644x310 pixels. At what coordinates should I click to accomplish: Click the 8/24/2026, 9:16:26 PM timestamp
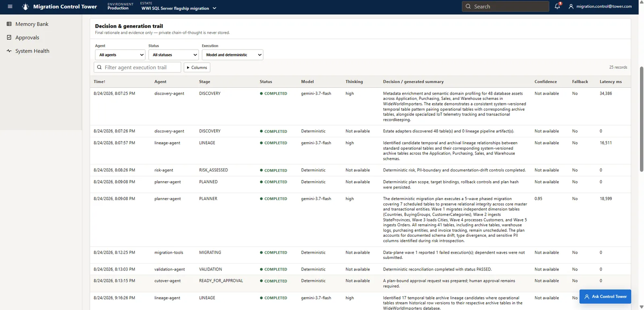coord(114,298)
